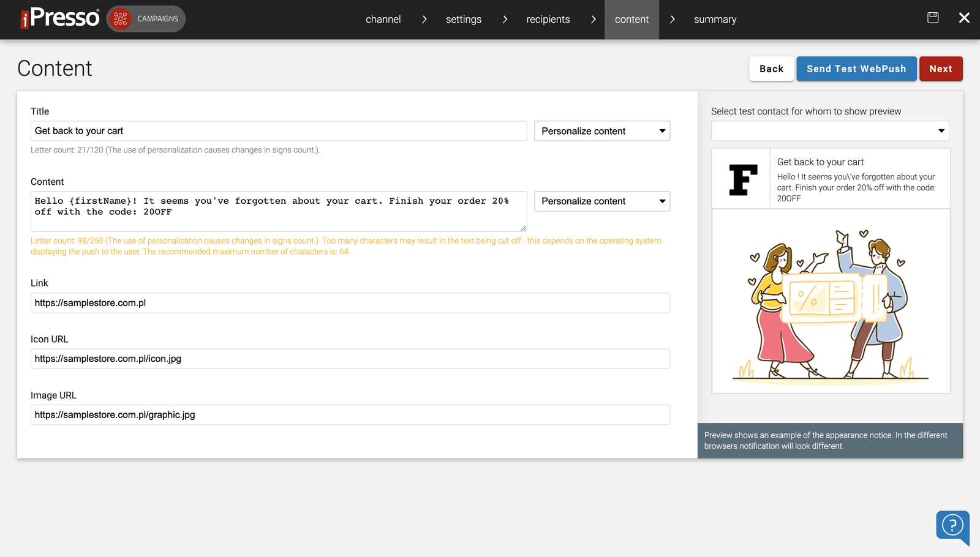Switch to the channel step
This screenshot has height=557, width=980.
(x=383, y=19)
